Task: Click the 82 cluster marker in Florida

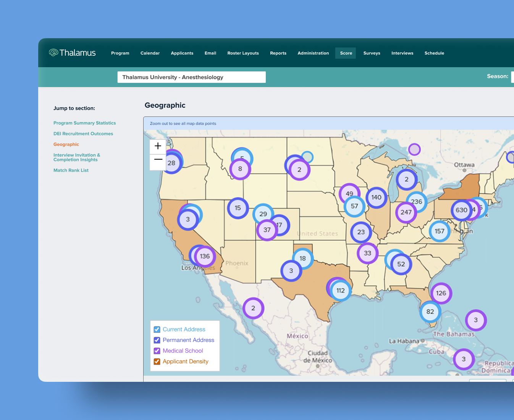Action: [430, 312]
